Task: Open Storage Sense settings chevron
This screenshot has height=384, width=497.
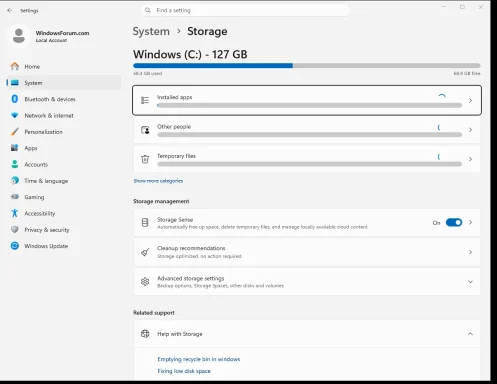Action: pyautogui.click(x=470, y=222)
